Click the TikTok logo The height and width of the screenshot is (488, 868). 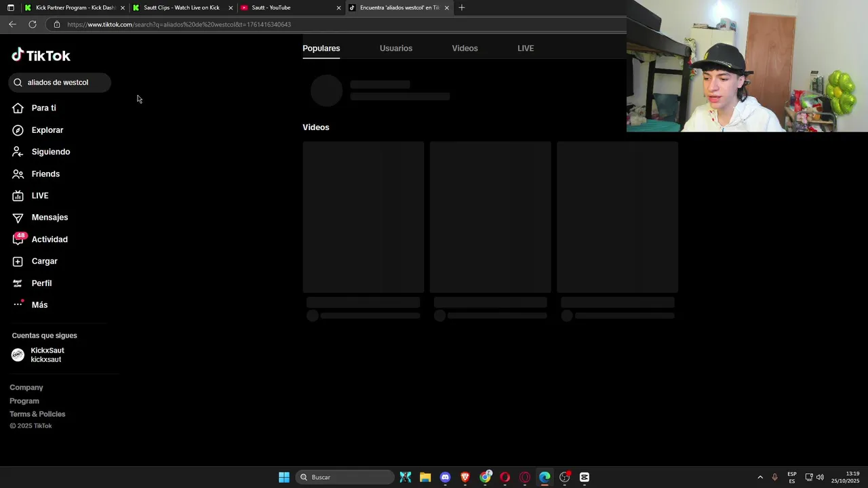(x=41, y=56)
